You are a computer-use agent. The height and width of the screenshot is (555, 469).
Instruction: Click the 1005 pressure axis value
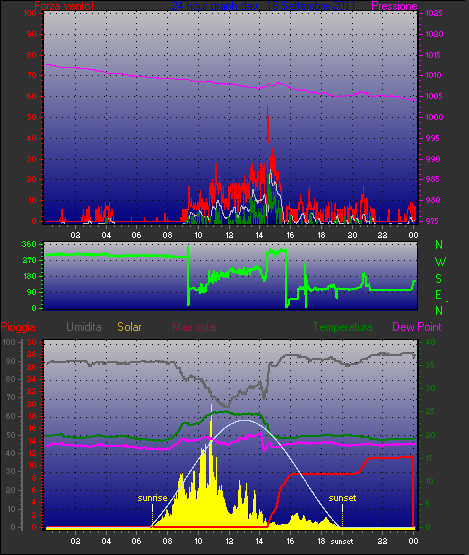(434, 96)
